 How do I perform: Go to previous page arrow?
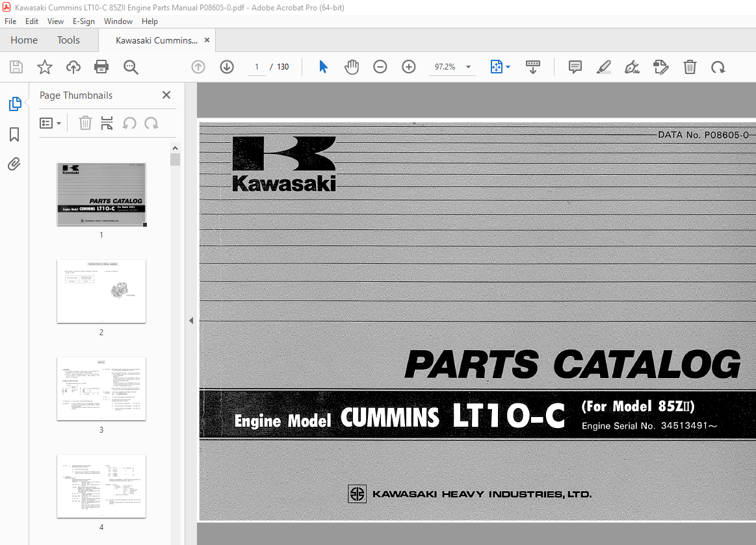(x=198, y=67)
